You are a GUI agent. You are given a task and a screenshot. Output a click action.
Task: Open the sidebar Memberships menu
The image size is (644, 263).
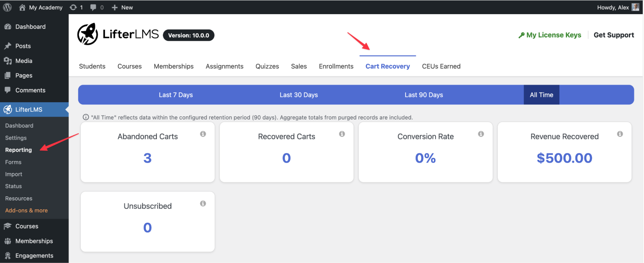click(x=34, y=241)
